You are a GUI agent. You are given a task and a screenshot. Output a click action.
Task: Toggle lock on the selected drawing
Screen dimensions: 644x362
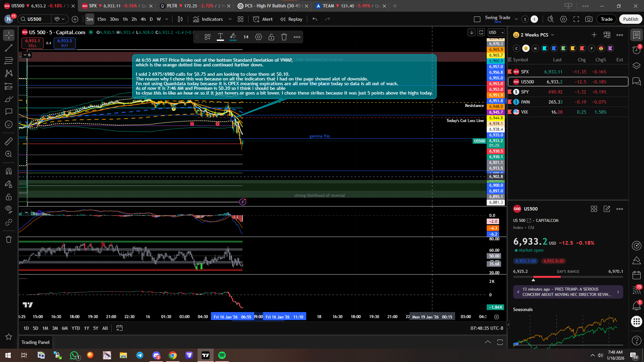click(271, 37)
